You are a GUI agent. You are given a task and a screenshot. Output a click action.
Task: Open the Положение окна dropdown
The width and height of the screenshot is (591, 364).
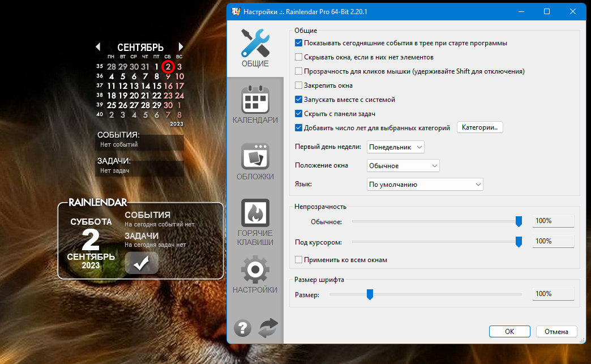tap(403, 166)
